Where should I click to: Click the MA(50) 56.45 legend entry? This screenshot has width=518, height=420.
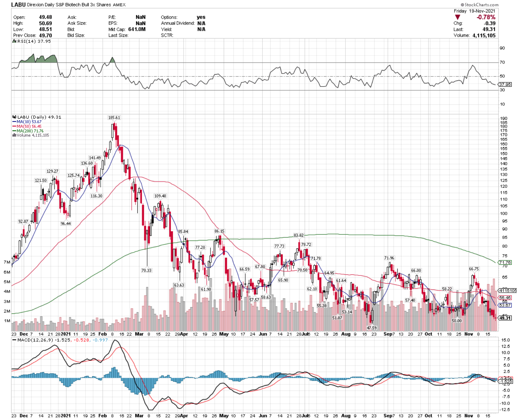[x=27, y=126]
